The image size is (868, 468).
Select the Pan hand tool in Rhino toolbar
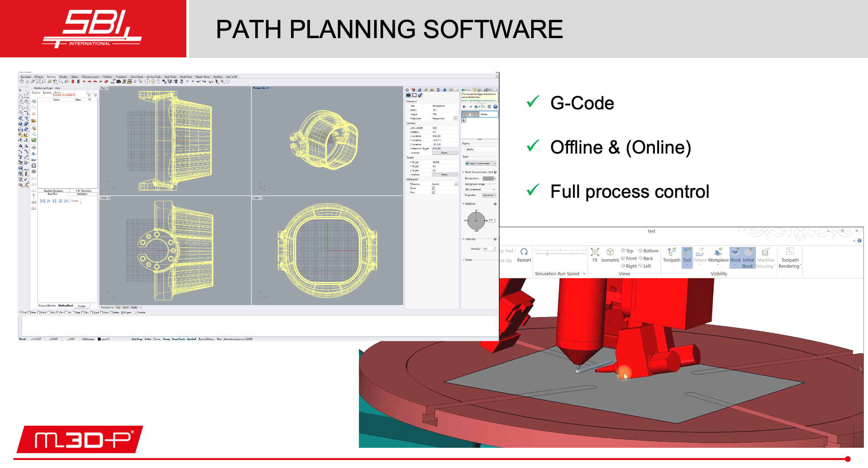21,82
